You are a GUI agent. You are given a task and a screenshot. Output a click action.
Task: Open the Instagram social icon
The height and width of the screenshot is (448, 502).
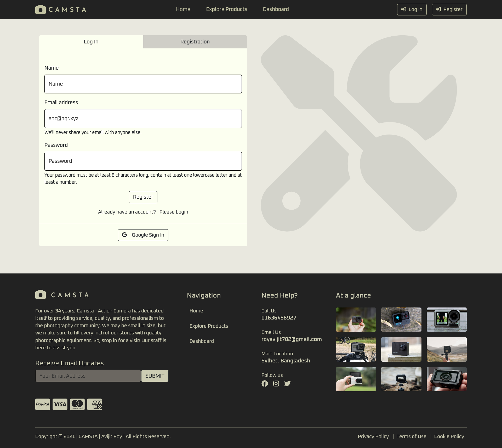[276, 383]
